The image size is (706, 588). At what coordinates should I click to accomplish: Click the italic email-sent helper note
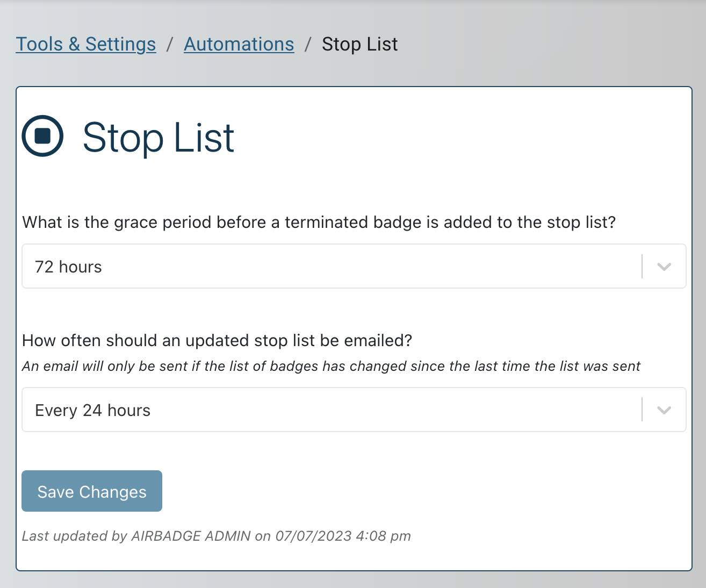(x=331, y=366)
